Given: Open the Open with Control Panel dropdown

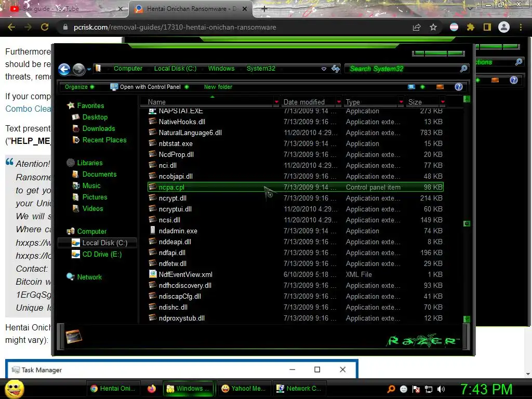Looking at the screenshot, I should coord(187,87).
